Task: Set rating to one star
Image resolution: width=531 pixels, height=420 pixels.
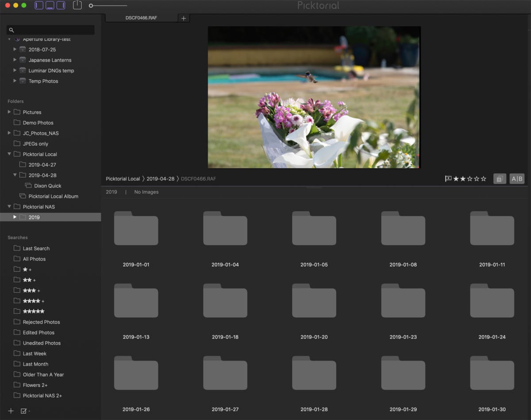Action: pos(456,179)
